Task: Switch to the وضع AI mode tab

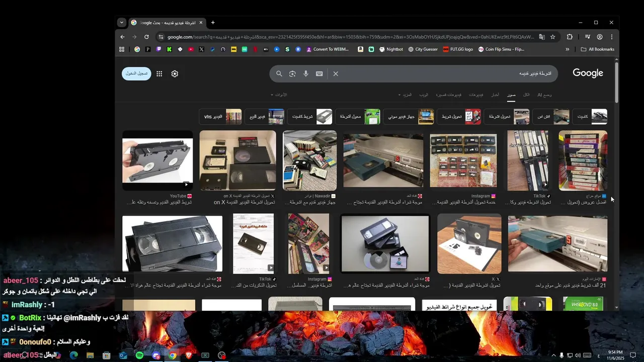Action: point(544,95)
